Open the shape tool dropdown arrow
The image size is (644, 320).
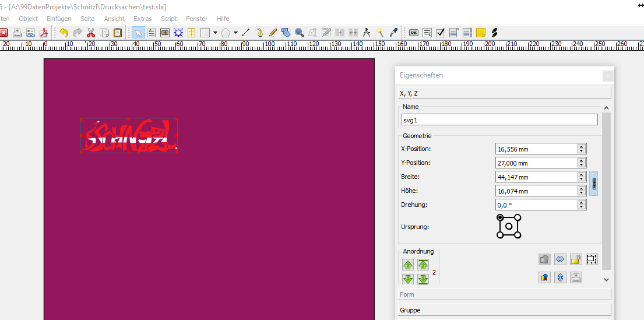pyautogui.click(x=215, y=33)
